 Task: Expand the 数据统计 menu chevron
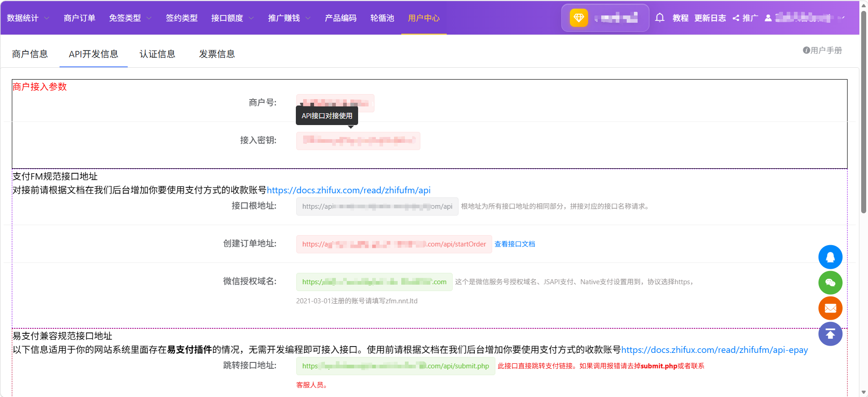tap(46, 18)
